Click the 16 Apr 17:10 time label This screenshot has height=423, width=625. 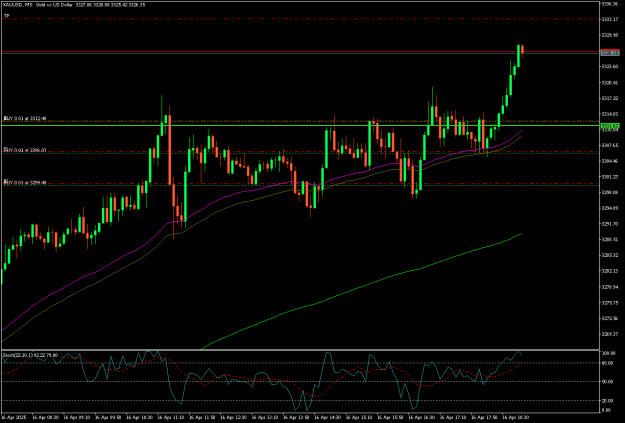pyautogui.click(x=453, y=417)
